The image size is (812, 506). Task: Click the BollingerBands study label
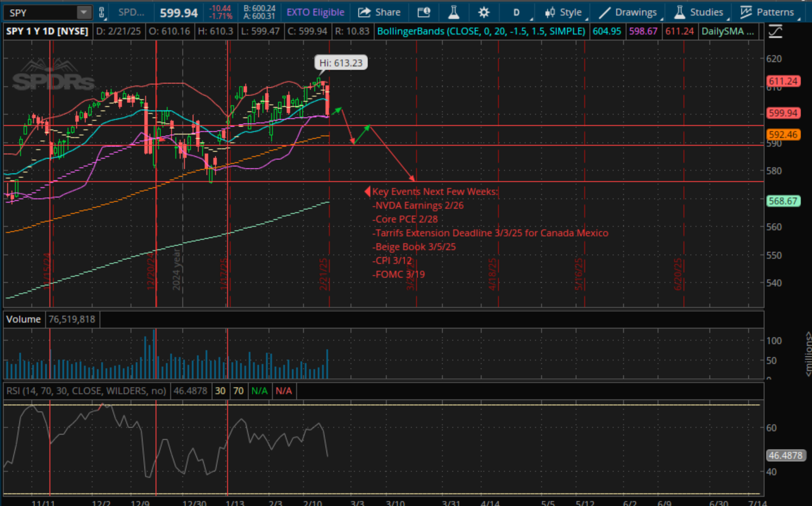pos(481,32)
